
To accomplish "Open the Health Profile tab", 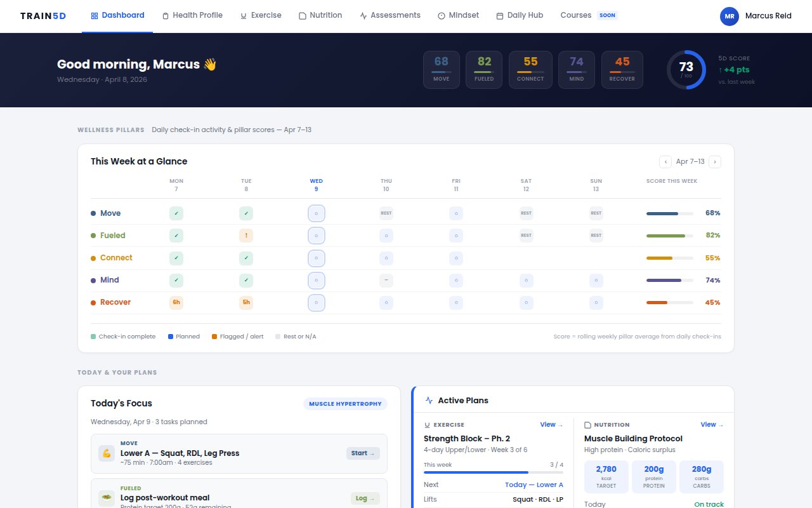I will click(x=192, y=15).
